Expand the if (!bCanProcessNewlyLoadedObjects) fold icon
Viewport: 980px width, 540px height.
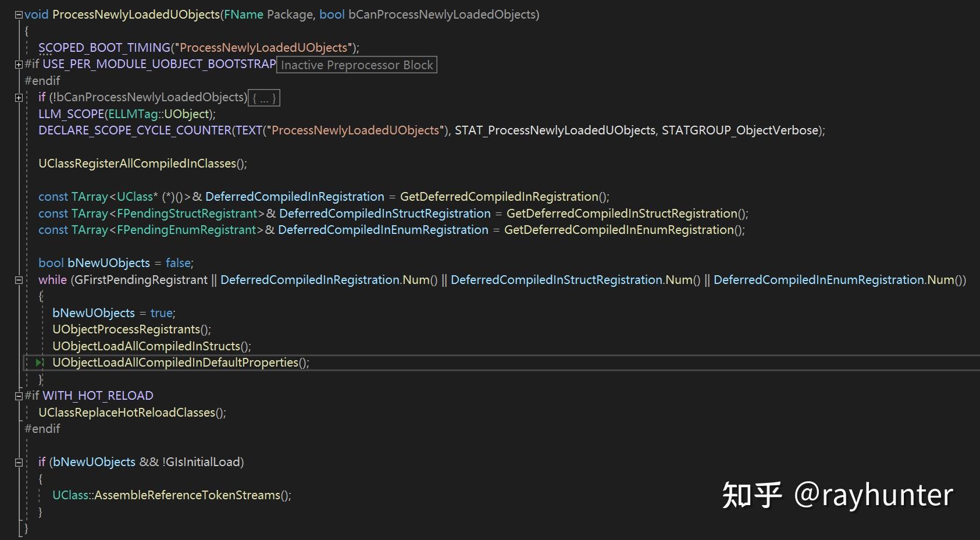pyautogui.click(x=17, y=97)
